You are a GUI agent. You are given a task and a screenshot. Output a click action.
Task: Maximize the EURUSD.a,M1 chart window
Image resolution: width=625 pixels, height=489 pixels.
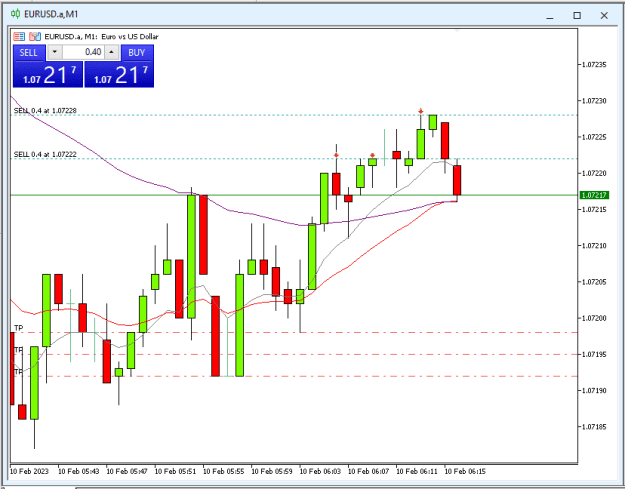pos(577,16)
